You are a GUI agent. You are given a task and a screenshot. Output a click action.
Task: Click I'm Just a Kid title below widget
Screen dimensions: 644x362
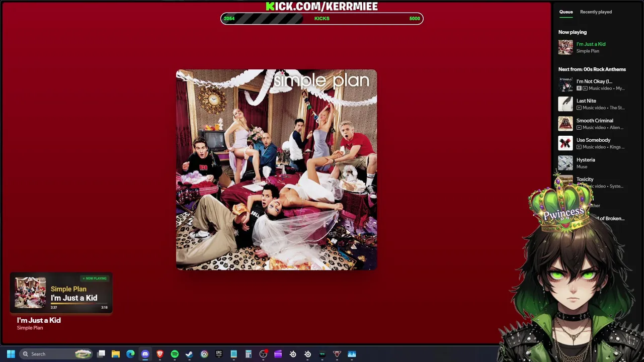coord(39,320)
